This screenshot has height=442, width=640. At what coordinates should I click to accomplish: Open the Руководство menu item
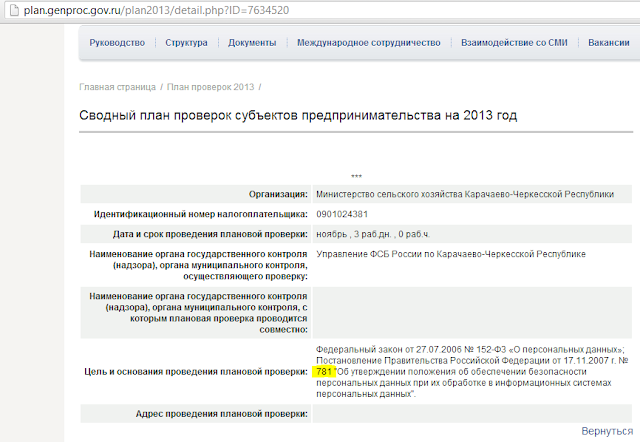pos(117,43)
